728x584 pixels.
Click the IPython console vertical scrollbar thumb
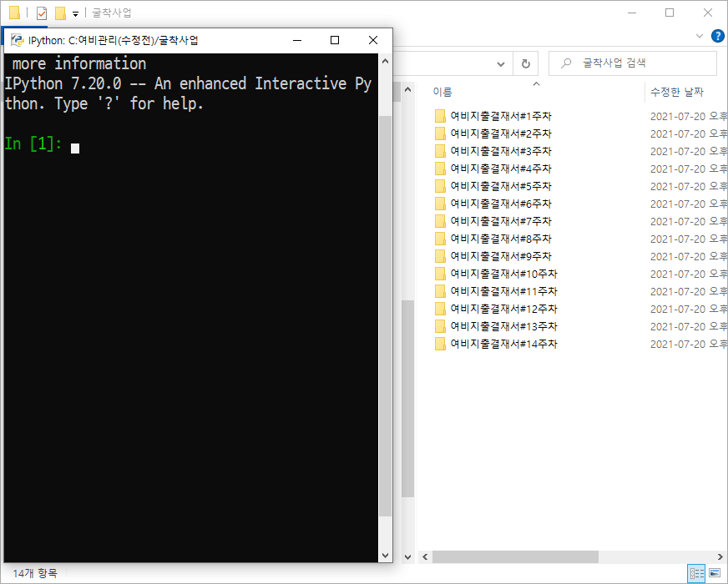coord(386,315)
